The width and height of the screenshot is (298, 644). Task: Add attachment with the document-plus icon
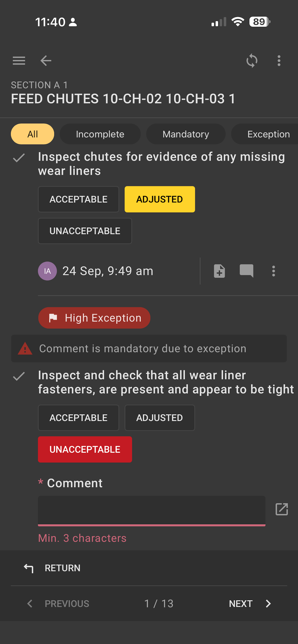219,271
